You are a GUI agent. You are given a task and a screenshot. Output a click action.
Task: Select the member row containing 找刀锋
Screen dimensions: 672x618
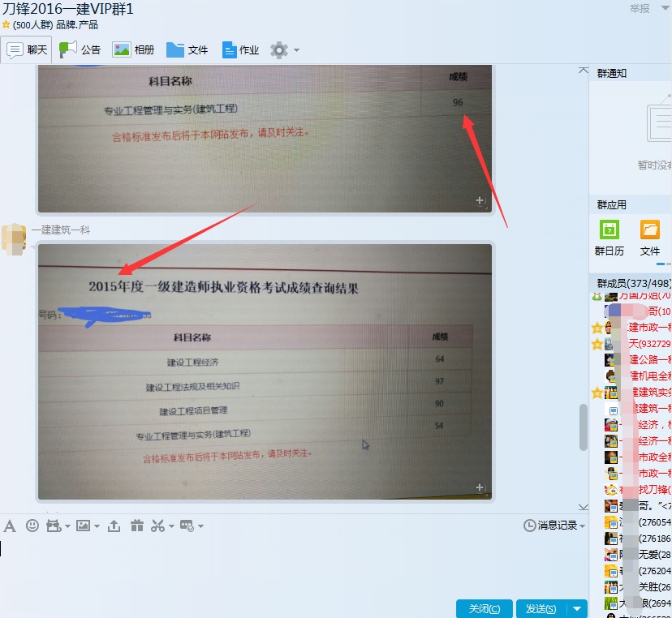632,490
